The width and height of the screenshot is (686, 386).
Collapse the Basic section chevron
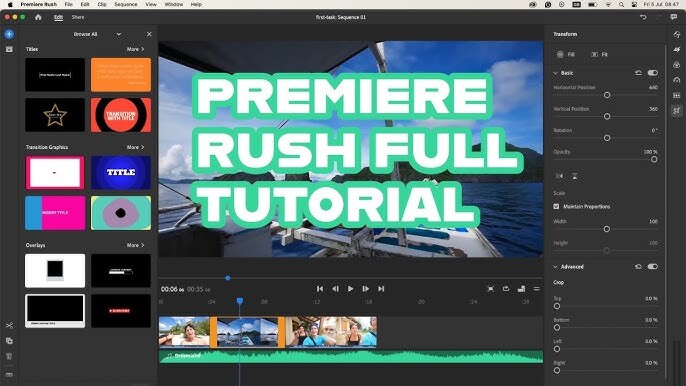(556, 73)
